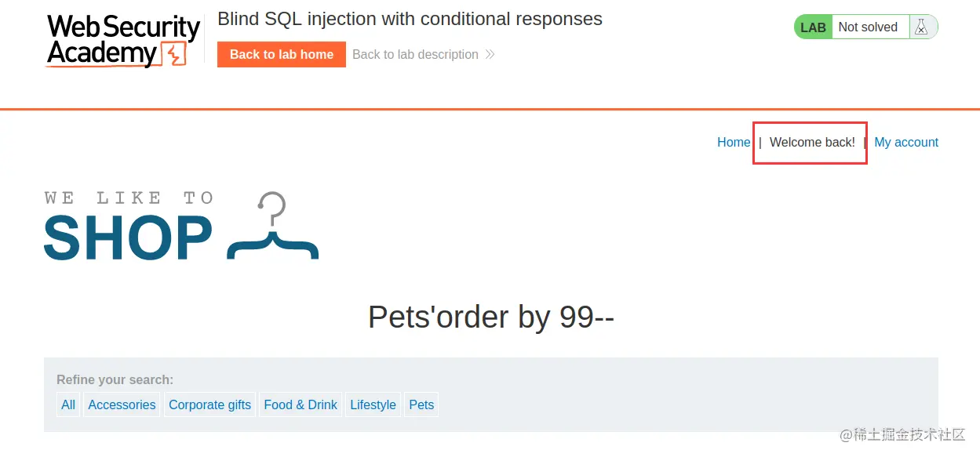980x457 pixels.
Task: Click the Pets'order by 99-- heading
Action: click(x=491, y=317)
